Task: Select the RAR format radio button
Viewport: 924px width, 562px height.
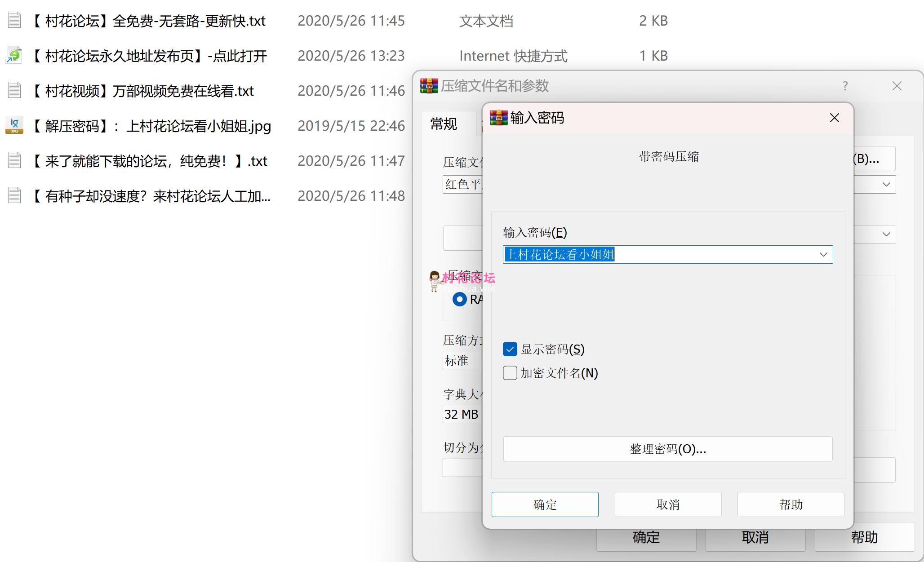Action: pyautogui.click(x=460, y=299)
